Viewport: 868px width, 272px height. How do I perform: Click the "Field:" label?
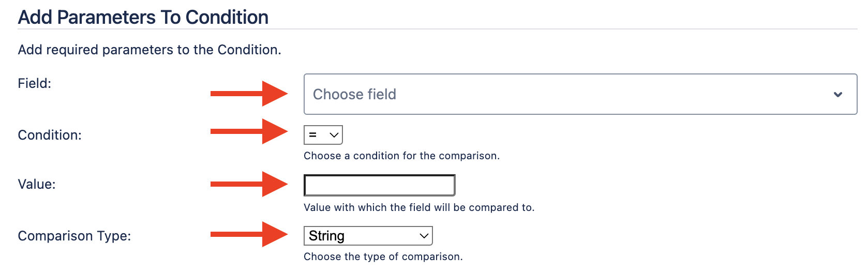tap(35, 83)
